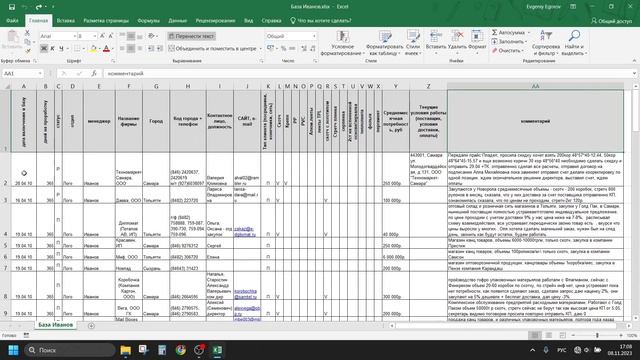Screen dimensions: 640x360
Task: Toggle Underline (Ч) formatting
Action: pos(61,49)
